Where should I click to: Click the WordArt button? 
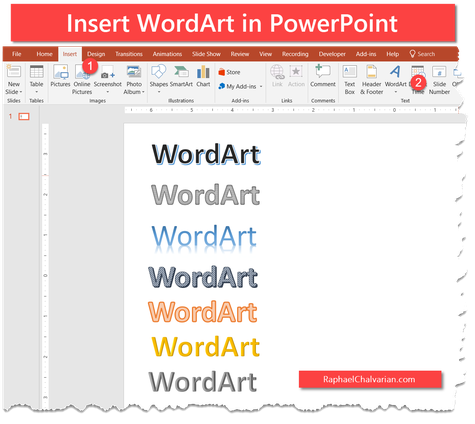395,76
